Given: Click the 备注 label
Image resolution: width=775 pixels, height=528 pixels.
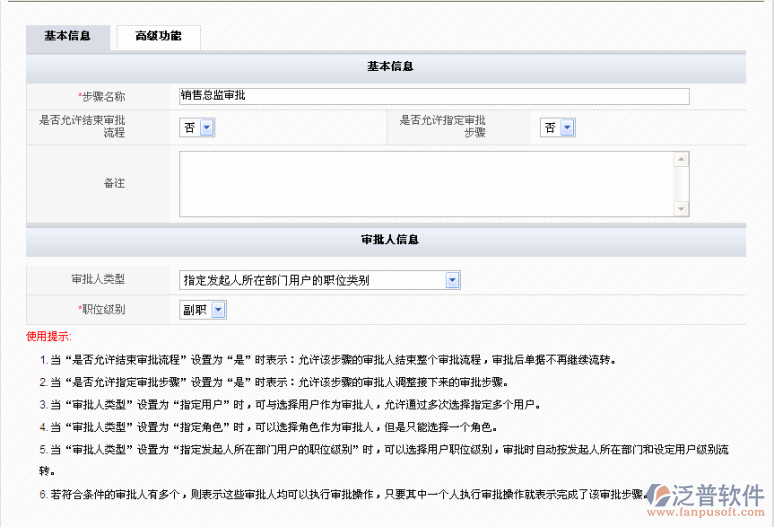Looking at the screenshot, I should click(x=114, y=183).
